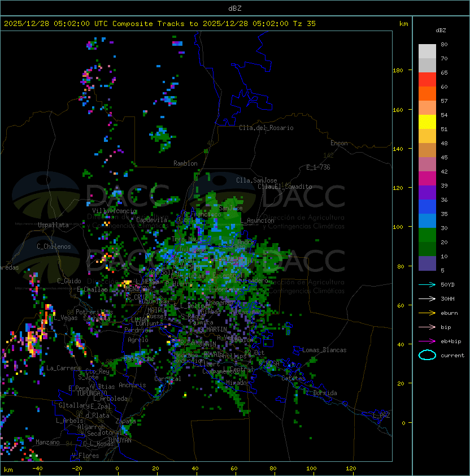The image size is (470, 476).
Task: Click the yellow eburn arrow in legend
Action: point(427,313)
